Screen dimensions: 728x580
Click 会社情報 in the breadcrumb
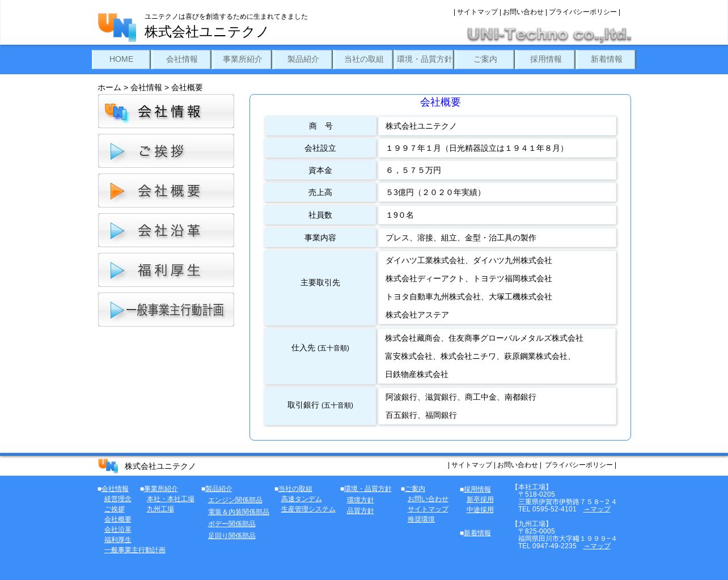coord(146,87)
